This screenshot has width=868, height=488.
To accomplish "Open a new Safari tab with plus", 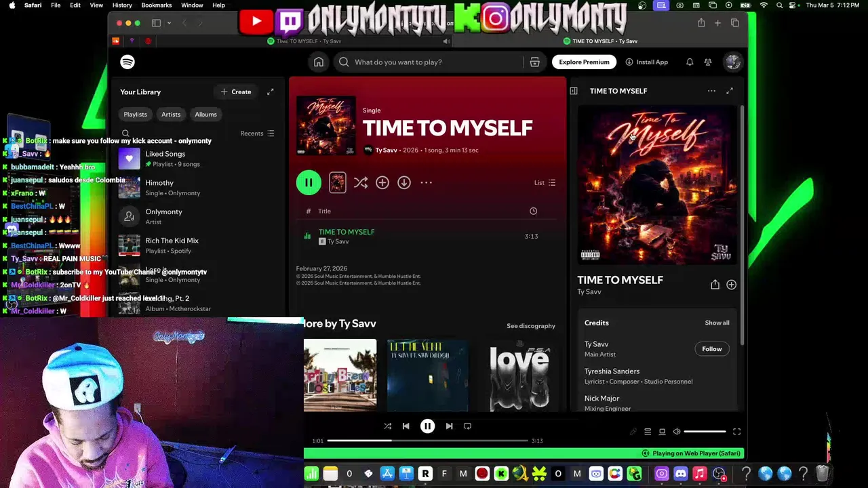I will [717, 23].
